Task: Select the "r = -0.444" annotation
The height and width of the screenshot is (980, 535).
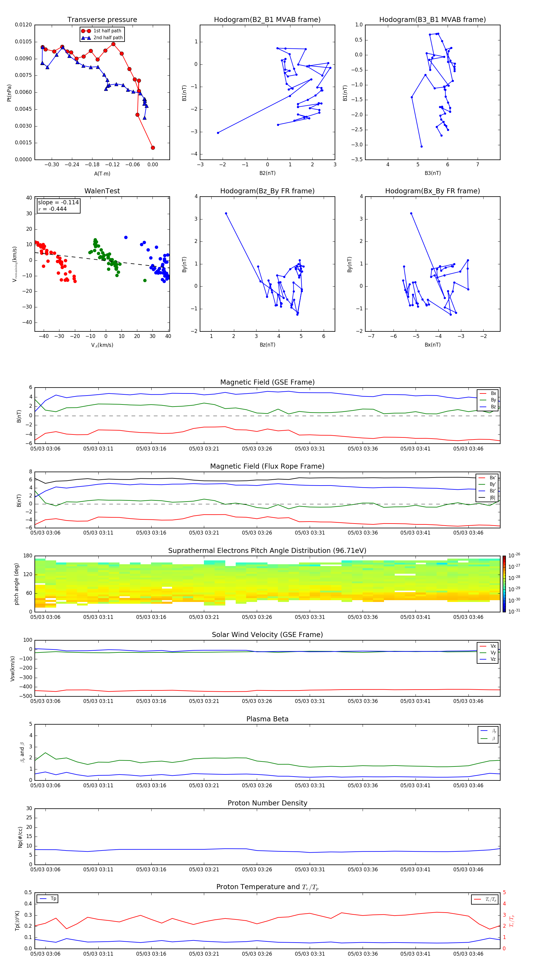Action: point(53,209)
